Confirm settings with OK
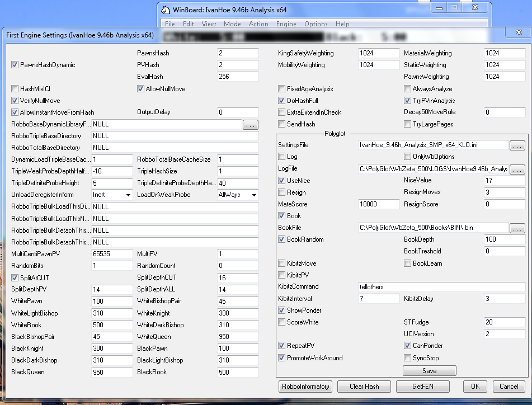The image size is (532, 405). pos(475,387)
